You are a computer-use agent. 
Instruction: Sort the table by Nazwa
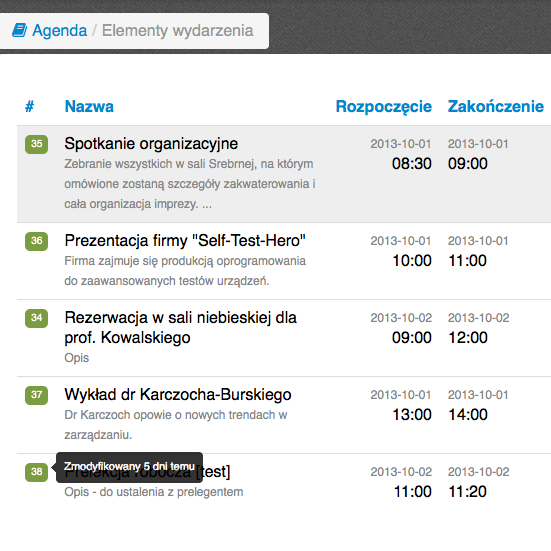pos(89,106)
